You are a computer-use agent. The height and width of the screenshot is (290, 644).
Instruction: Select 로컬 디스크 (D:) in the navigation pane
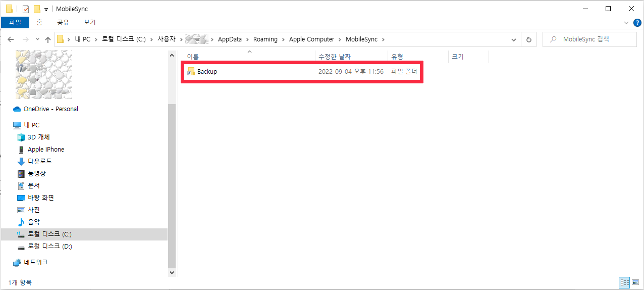pos(44,247)
